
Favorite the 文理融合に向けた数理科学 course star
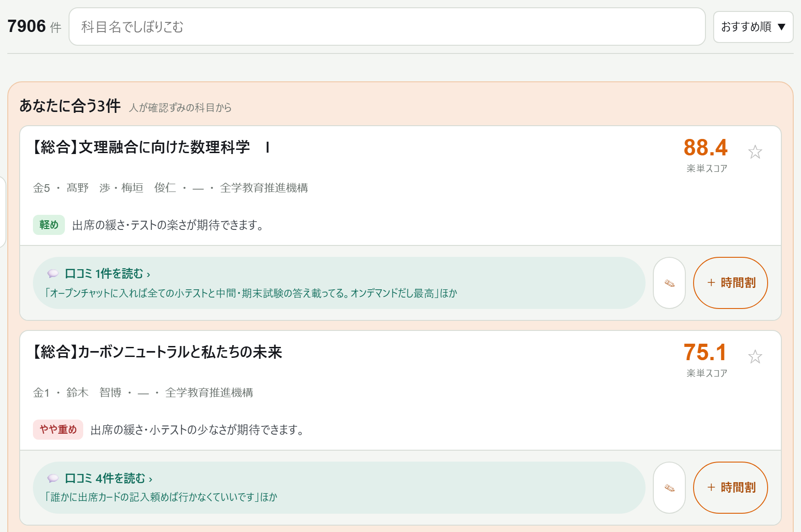755,152
